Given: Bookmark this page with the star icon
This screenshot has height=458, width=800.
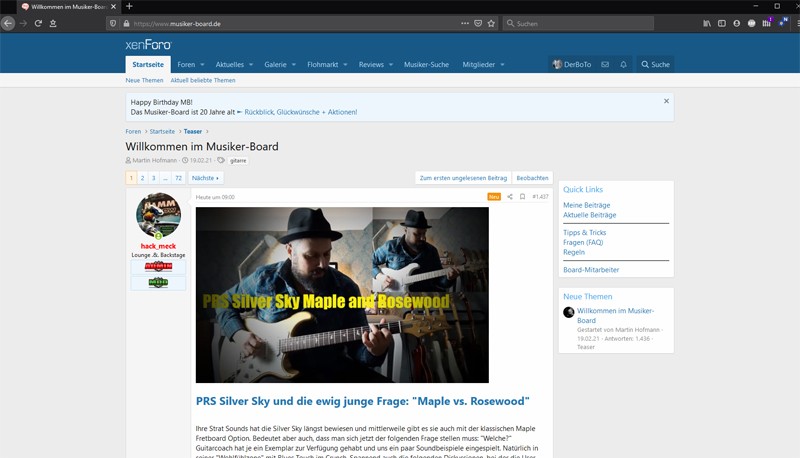Looking at the screenshot, I should tap(491, 23).
